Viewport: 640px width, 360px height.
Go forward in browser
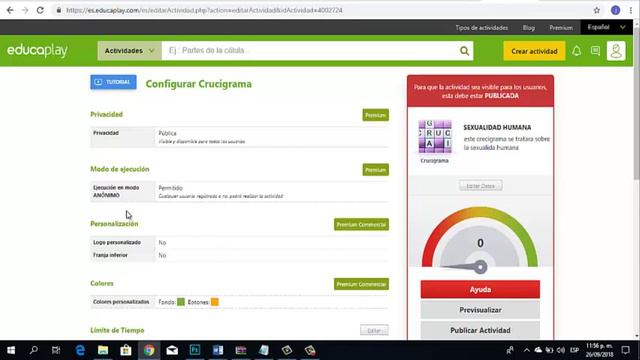(25, 10)
